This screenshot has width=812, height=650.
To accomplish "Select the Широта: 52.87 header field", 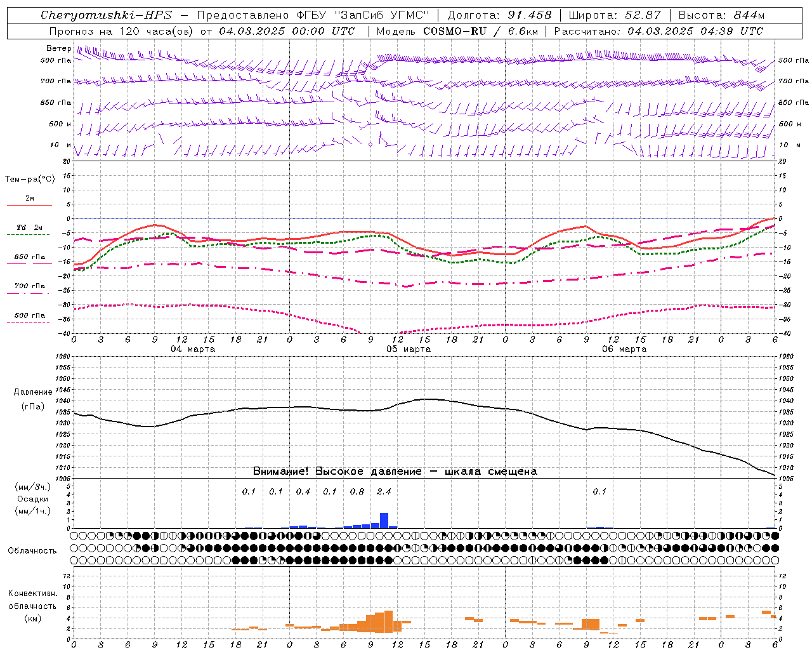I will (x=615, y=15).
